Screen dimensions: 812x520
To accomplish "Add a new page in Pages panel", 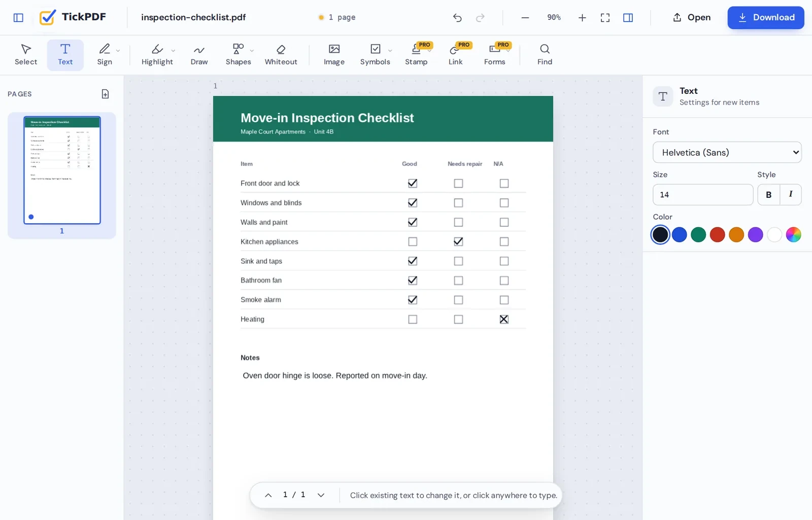I will tap(105, 94).
